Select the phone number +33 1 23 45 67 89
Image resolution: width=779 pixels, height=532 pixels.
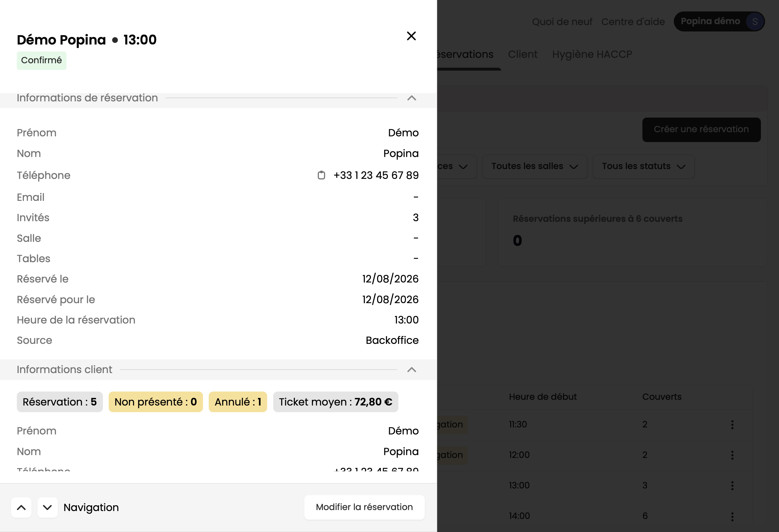point(376,175)
